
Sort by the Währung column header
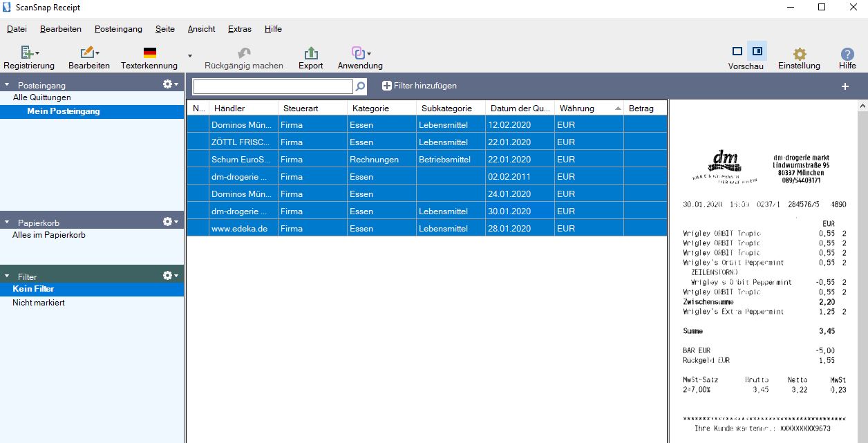coord(576,108)
